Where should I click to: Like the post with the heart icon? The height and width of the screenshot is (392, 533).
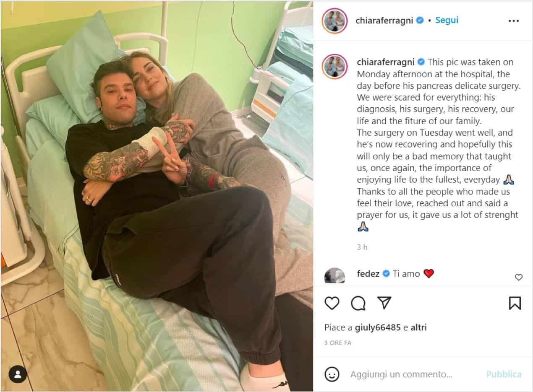(332, 303)
